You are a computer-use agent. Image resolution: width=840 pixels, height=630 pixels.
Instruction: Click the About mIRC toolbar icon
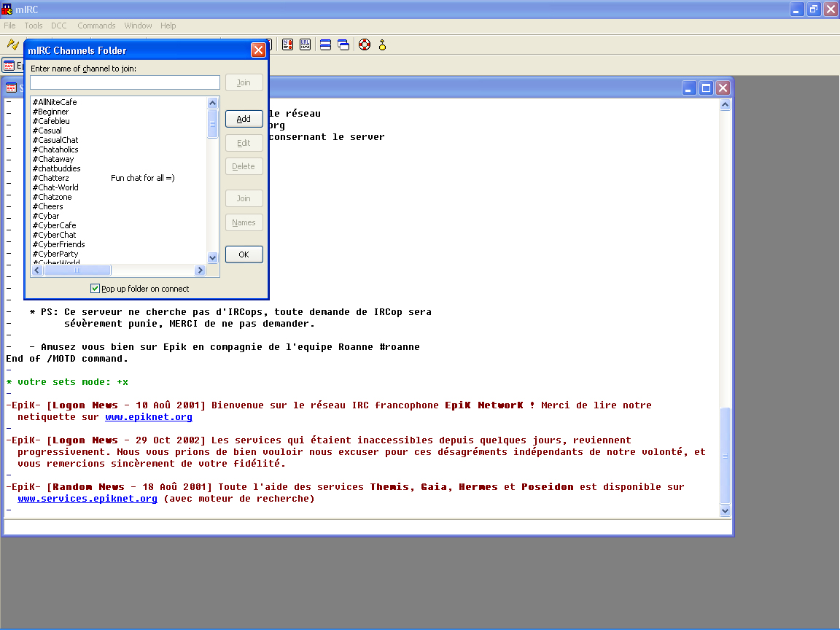[383, 45]
